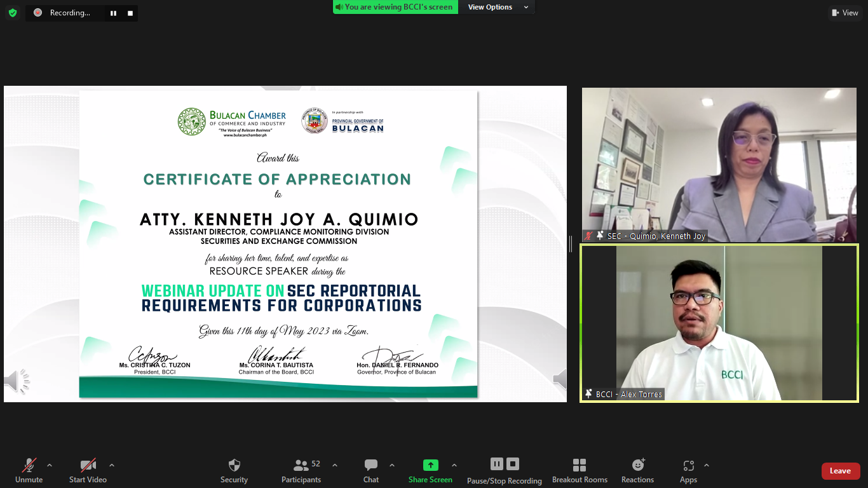The width and height of the screenshot is (868, 488).
Task: Click 'Hon. DANIEL R. FERNANDO' signature name
Action: 397,365
